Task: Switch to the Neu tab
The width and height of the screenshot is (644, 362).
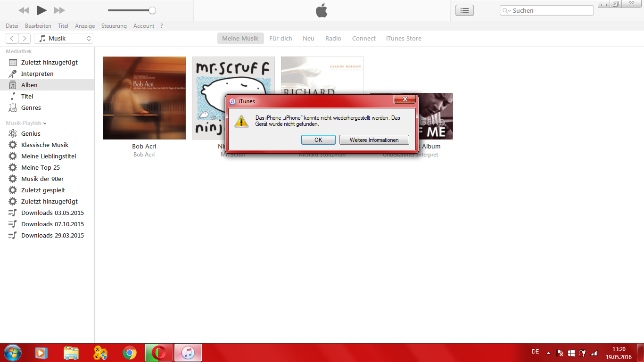Action: point(308,39)
